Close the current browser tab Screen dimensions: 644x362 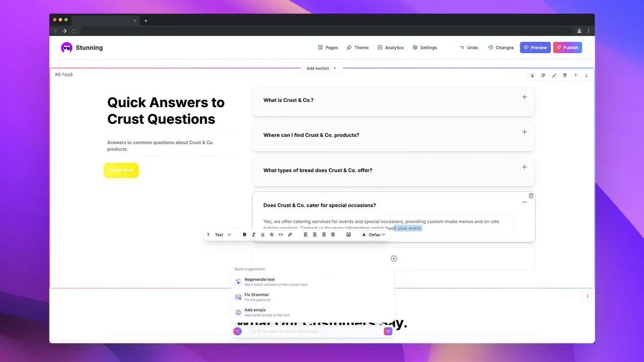(135, 20)
